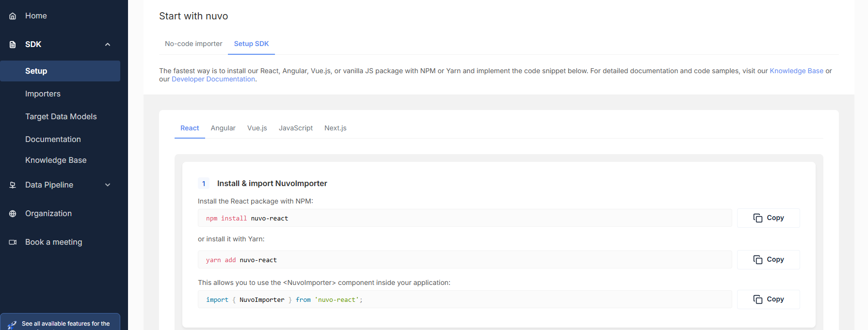Select the Setup SDK tab
868x330 pixels.
point(251,44)
